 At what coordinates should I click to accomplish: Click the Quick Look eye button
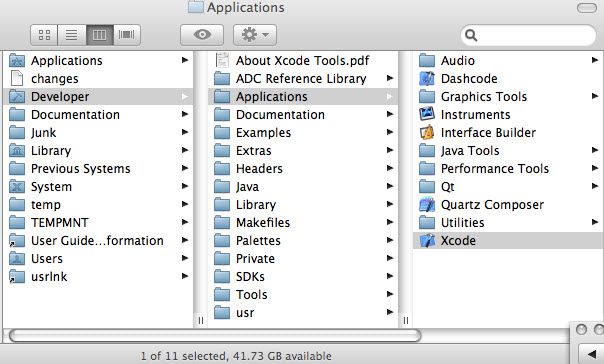(202, 35)
